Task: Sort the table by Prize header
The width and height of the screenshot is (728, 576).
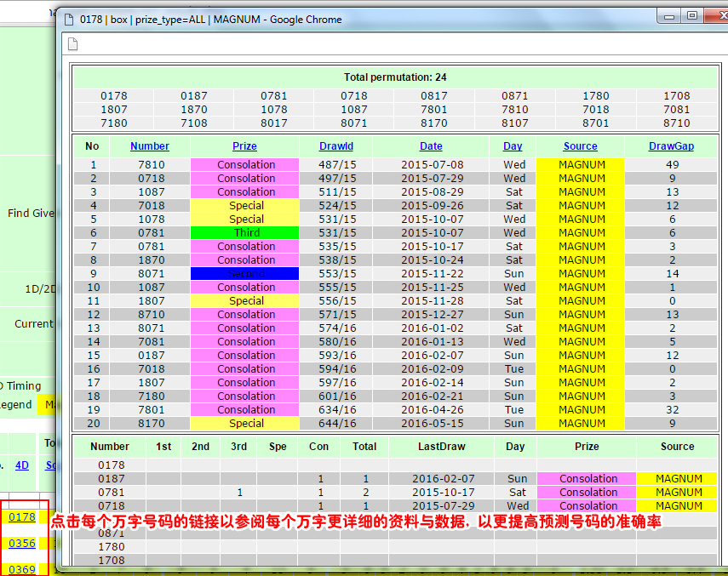Action: click(x=244, y=146)
